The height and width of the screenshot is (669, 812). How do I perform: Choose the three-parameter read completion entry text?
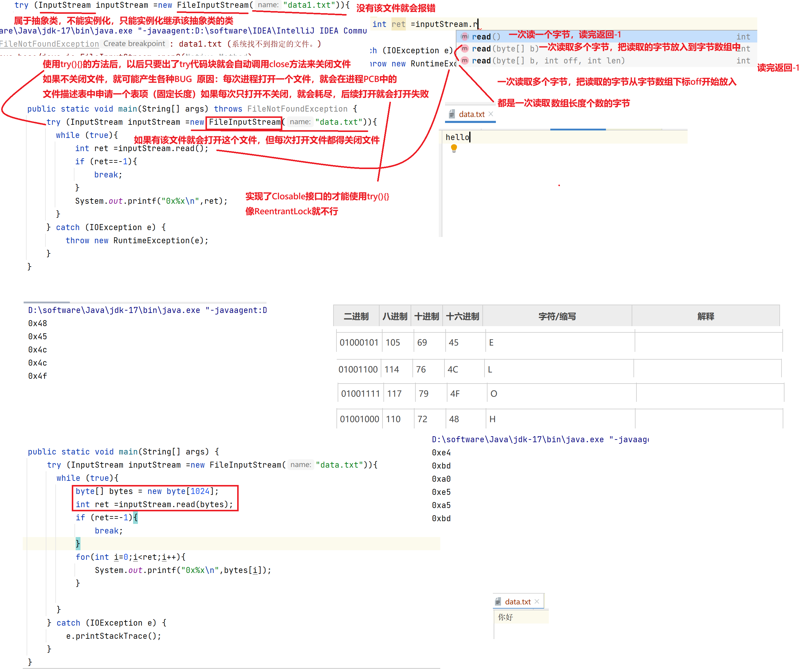click(x=548, y=60)
